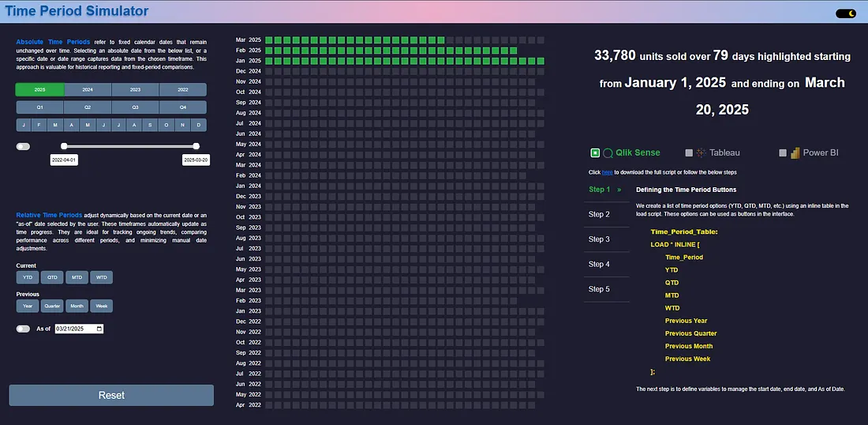This screenshot has width=868, height=425.
Task: Enable the As of date toggle
Action: (x=23, y=329)
